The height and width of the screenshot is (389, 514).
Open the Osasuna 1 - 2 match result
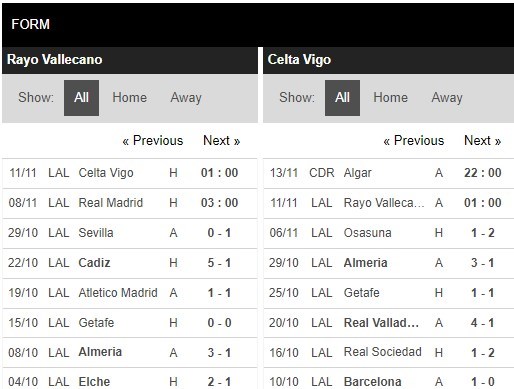point(389,233)
